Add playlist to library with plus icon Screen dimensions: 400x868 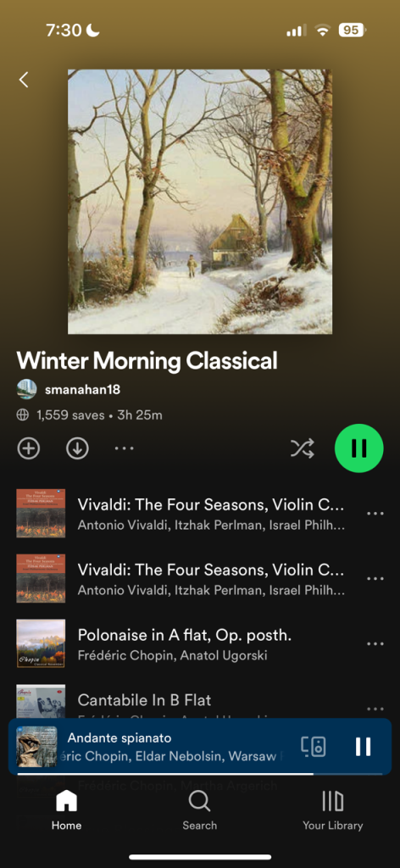tap(29, 448)
